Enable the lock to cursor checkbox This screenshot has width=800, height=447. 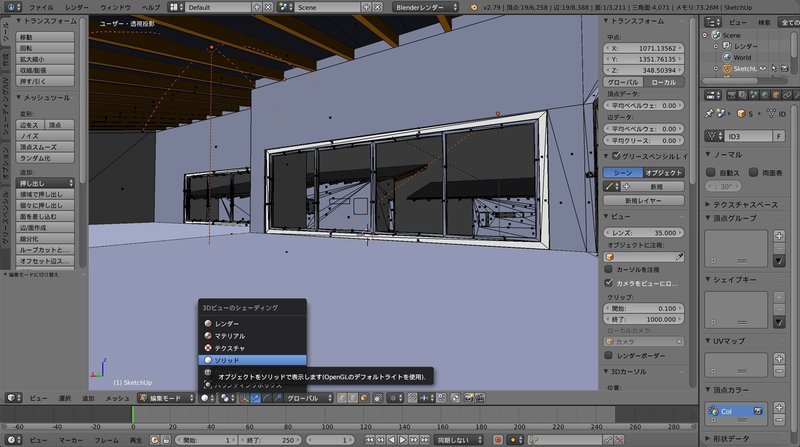click(608, 269)
